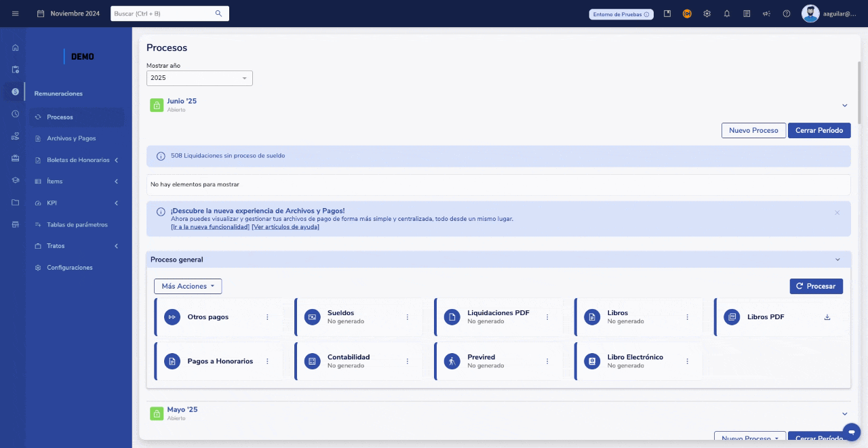868x448 pixels.
Task: Collapse the Proceso general panel
Action: click(x=837, y=260)
